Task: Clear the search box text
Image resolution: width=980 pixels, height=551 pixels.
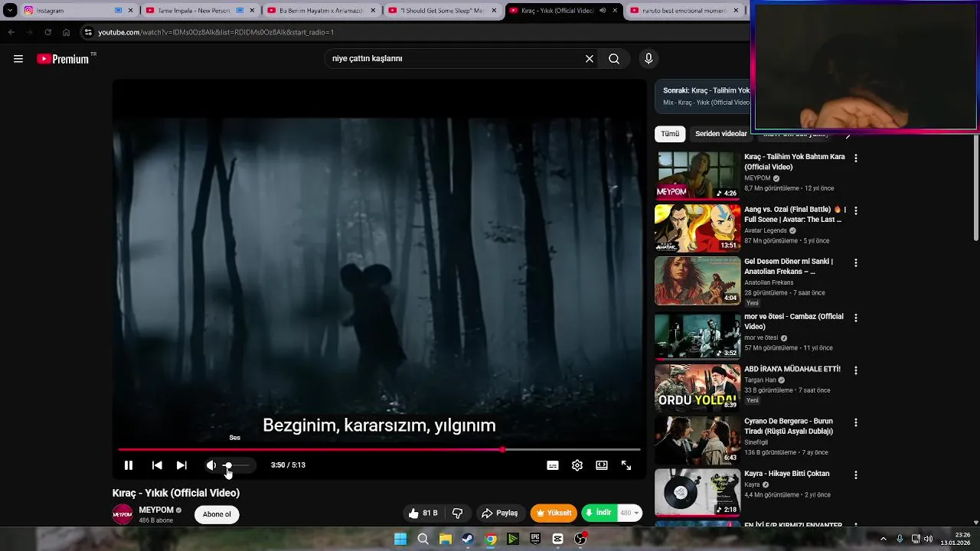Action: 590,59
